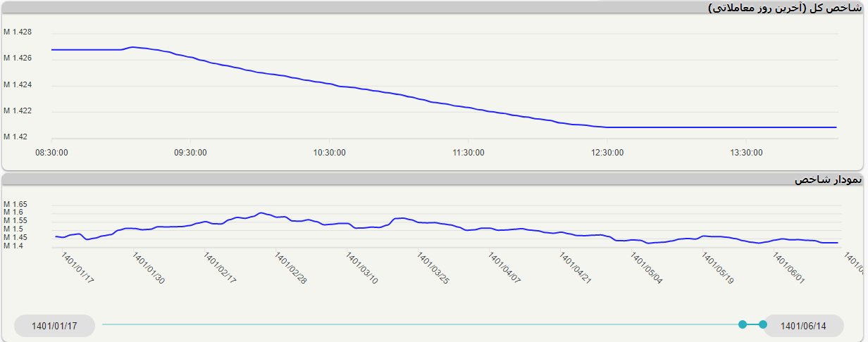Click the 13:30:00 time axis label
The image size is (868, 342).
(747, 152)
